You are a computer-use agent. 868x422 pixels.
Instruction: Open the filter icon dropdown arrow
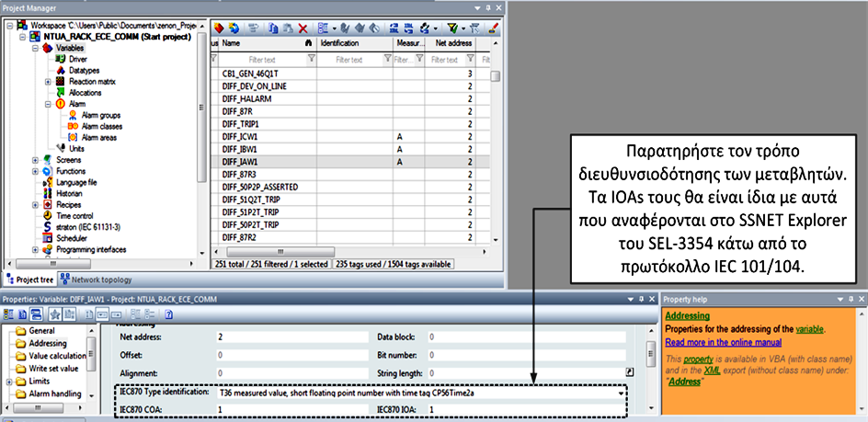[x=463, y=29]
